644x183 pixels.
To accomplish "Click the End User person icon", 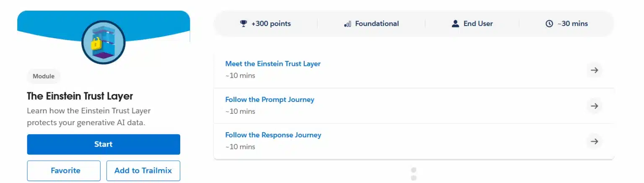I will [455, 24].
